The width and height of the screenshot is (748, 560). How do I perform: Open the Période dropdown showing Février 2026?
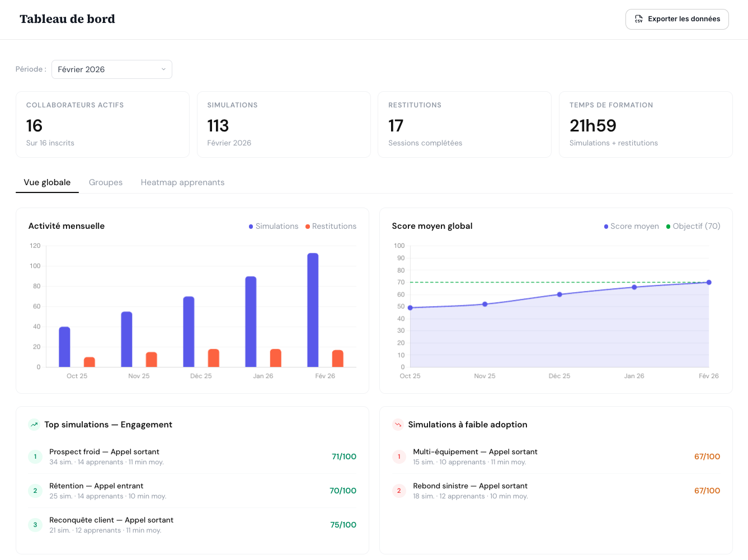coord(111,69)
